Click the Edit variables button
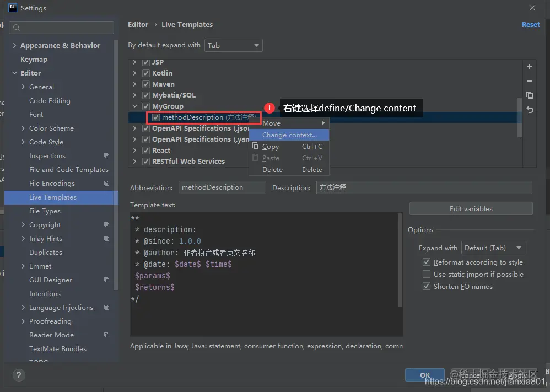 pyautogui.click(x=471, y=208)
